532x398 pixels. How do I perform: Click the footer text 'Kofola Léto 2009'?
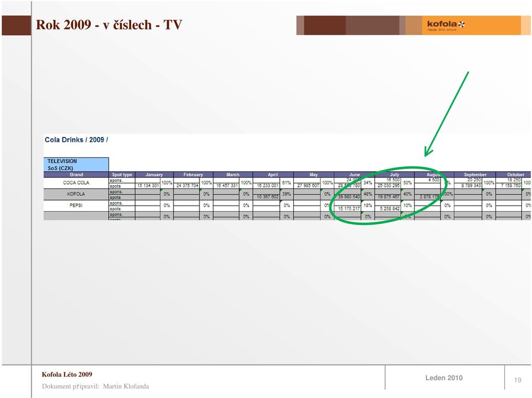tap(67, 375)
